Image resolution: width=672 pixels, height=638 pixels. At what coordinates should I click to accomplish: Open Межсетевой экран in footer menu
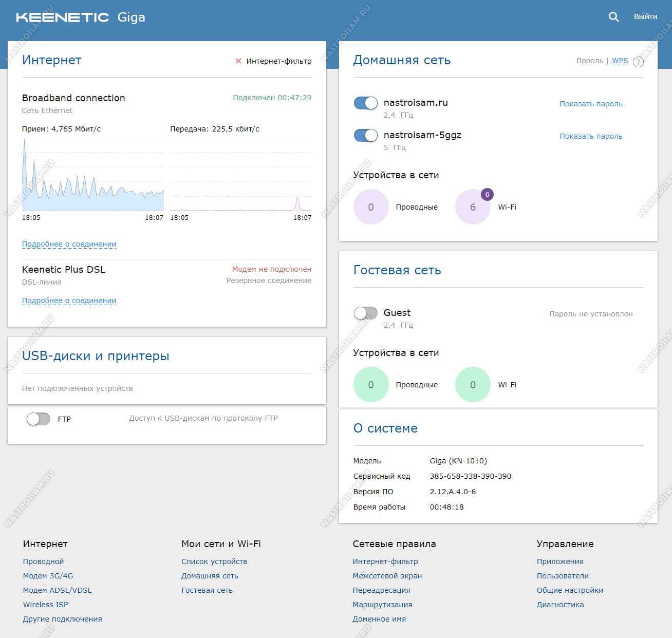tap(387, 576)
